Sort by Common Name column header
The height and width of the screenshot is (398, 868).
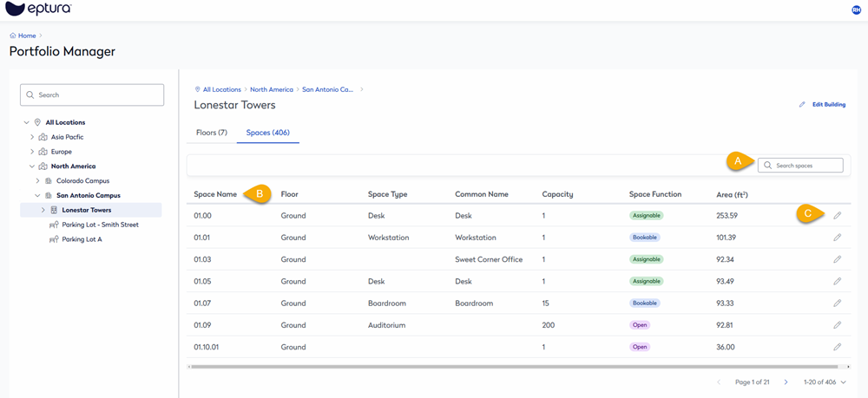481,194
